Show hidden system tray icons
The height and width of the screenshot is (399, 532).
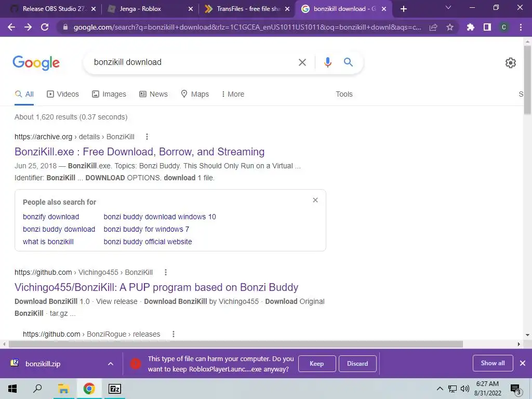[440, 389]
